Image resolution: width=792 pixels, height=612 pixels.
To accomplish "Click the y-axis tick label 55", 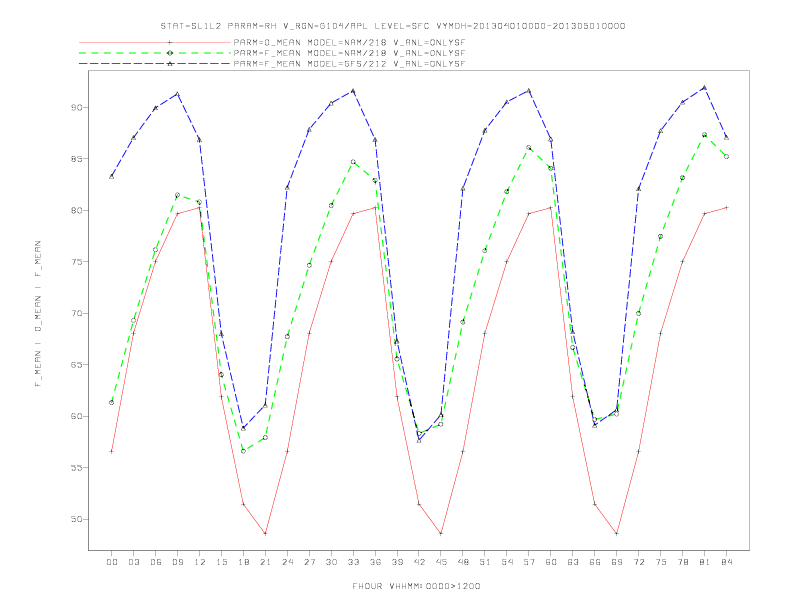I will tap(77, 468).
